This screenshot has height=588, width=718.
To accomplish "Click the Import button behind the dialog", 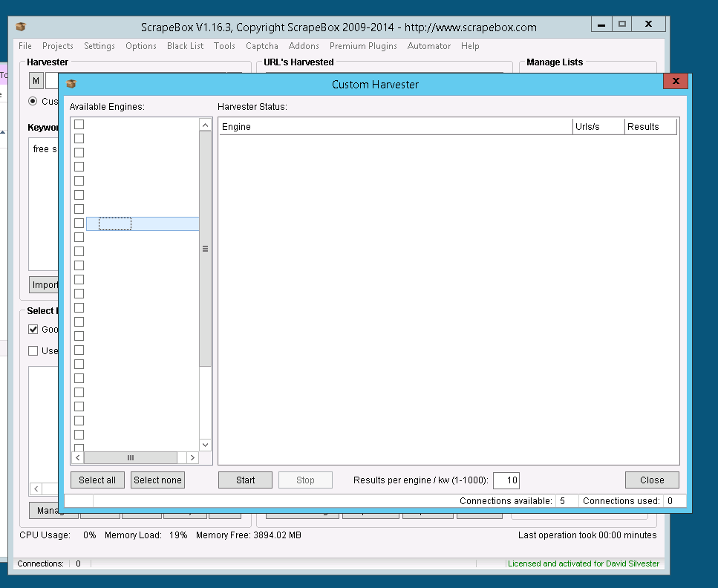I will click(44, 285).
